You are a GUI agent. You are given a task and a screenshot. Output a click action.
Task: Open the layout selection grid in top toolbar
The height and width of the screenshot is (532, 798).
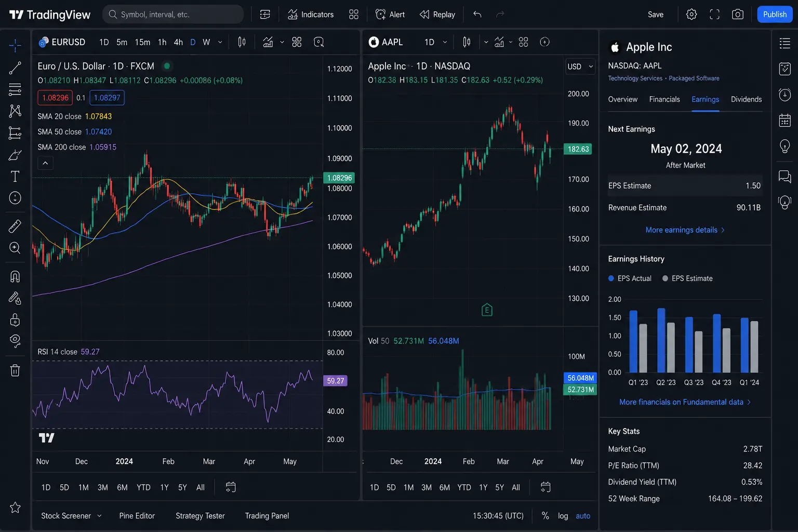(x=354, y=15)
